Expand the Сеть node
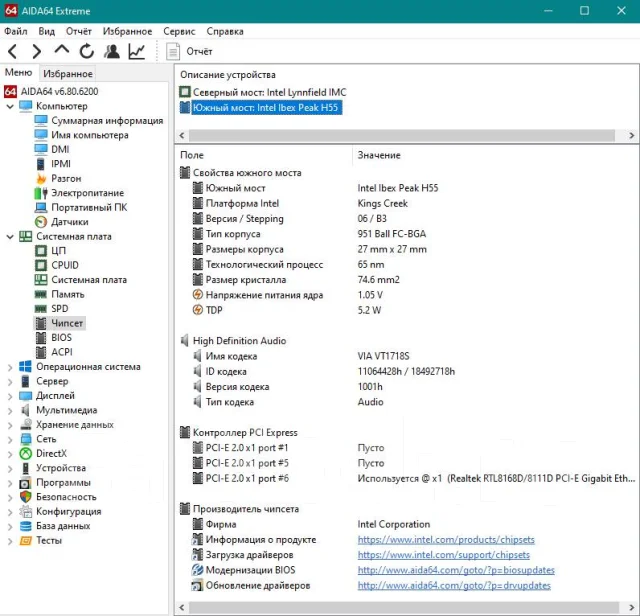The width and height of the screenshot is (640, 616). (x=10, y=439)
